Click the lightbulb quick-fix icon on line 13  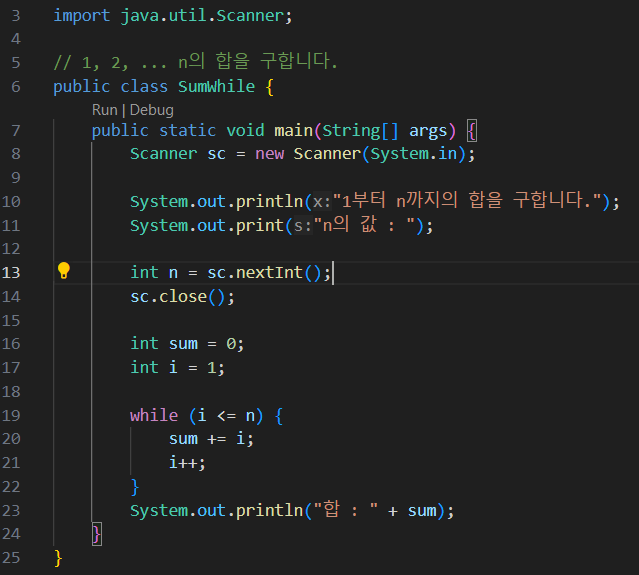pos(64,271)
